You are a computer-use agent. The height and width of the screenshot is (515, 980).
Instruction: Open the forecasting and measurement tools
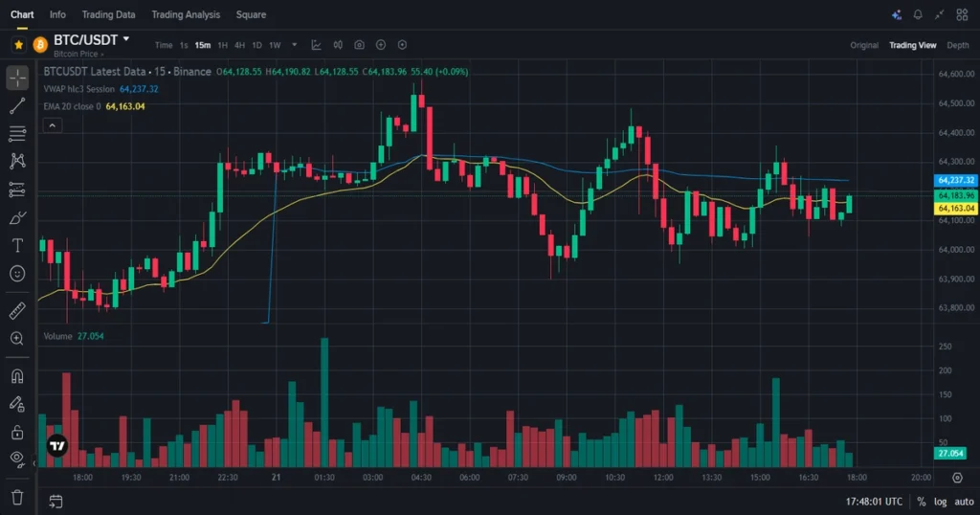17,190
